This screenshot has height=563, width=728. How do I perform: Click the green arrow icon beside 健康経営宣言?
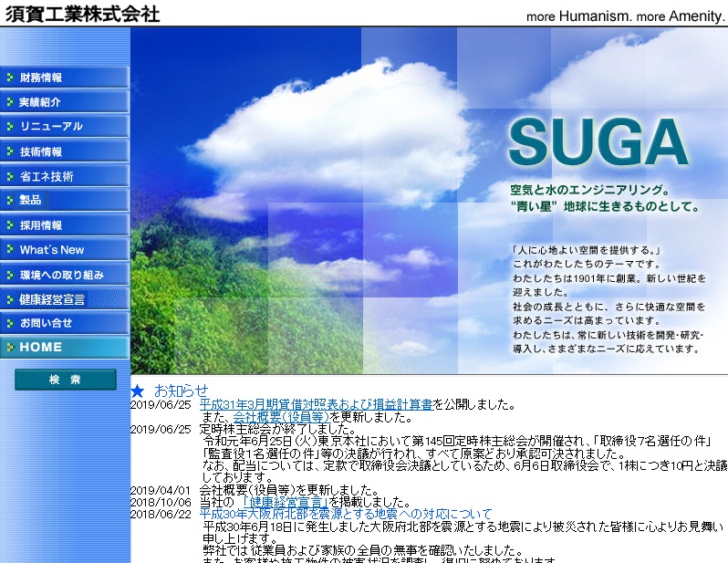(10, 299)
